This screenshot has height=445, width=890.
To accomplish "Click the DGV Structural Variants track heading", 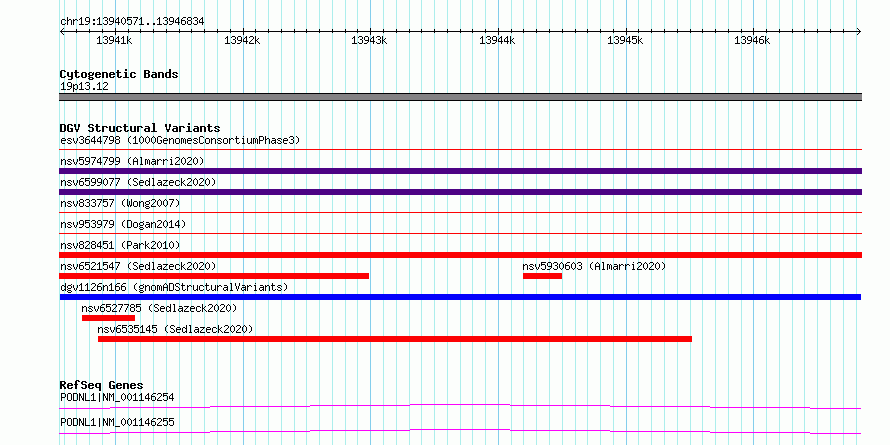I will click(x=140, y=128).
